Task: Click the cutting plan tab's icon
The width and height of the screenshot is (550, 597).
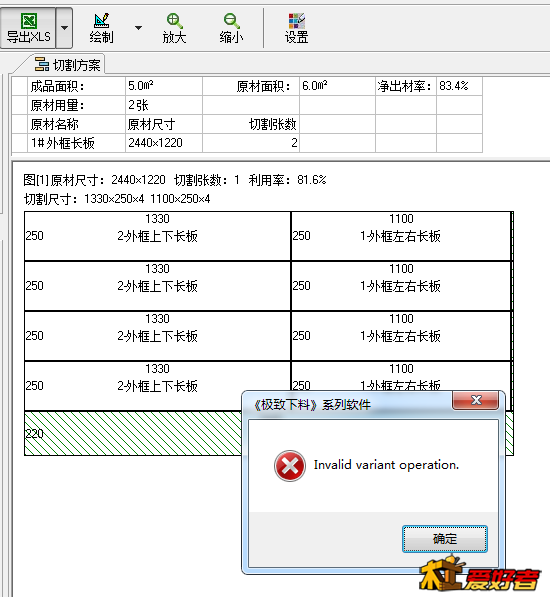Action: tap(42, 64)
